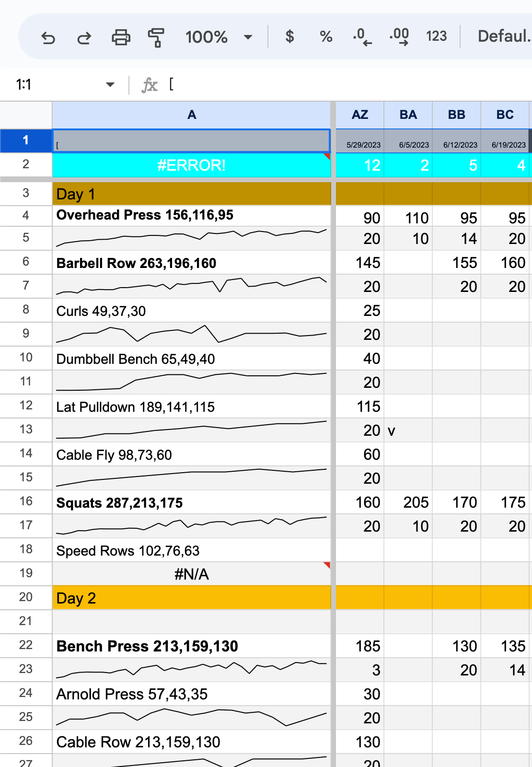Select column BC header
Image resolution: width=532 pixels, height=767 pixels.
tap(505, 115)
